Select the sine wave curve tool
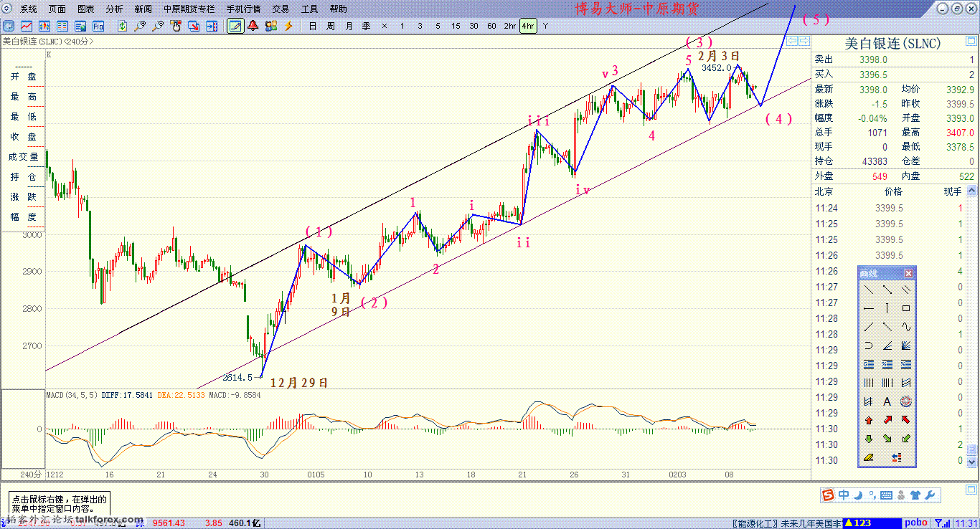The image size is (980, 529). pyautogui.click(x=906, y=327)
